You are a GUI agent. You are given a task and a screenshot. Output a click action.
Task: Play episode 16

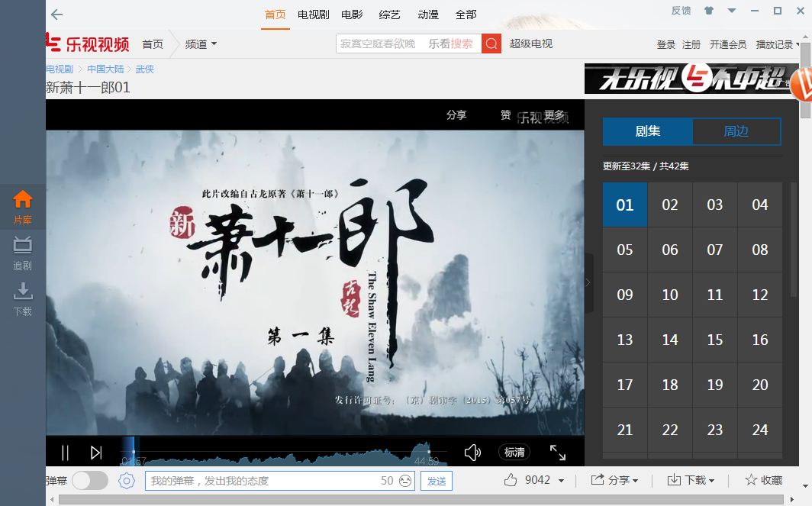tap(759, 340)
